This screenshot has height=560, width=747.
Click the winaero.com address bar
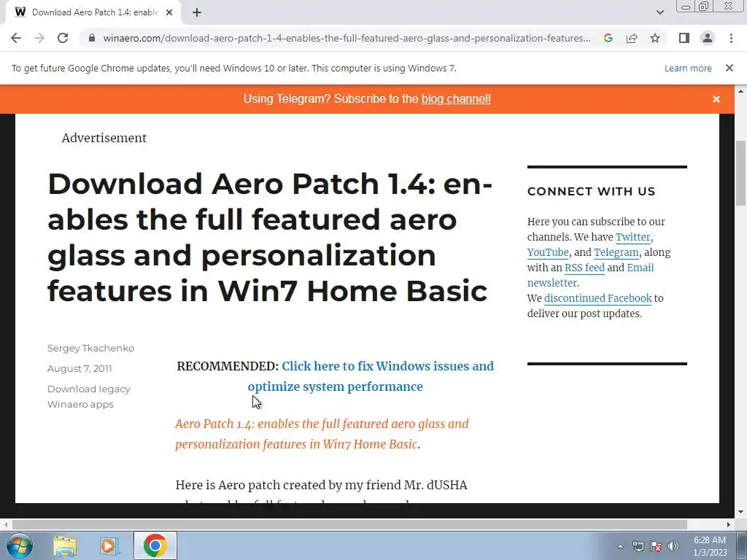[347, 38]
